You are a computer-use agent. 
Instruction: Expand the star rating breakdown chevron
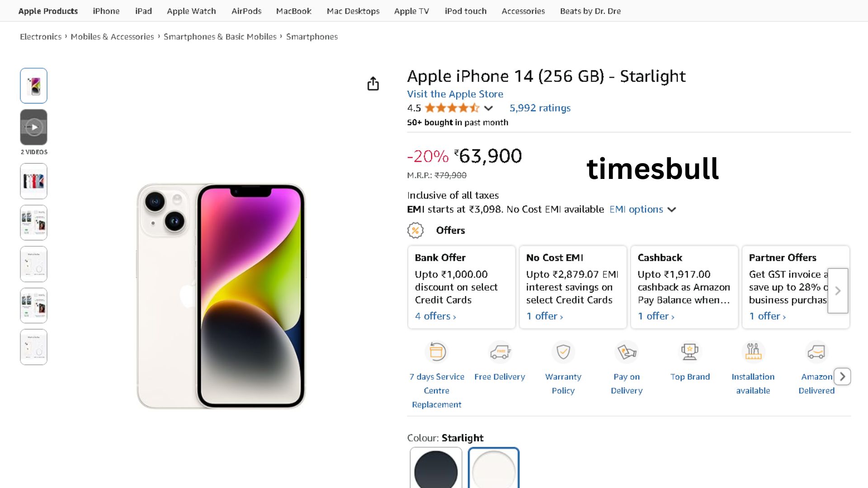488,108
